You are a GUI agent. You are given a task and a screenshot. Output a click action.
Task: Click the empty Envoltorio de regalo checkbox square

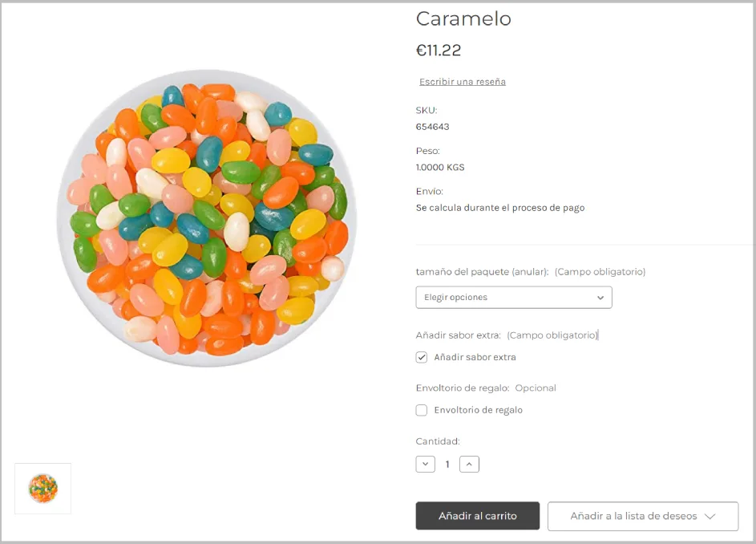421,410
